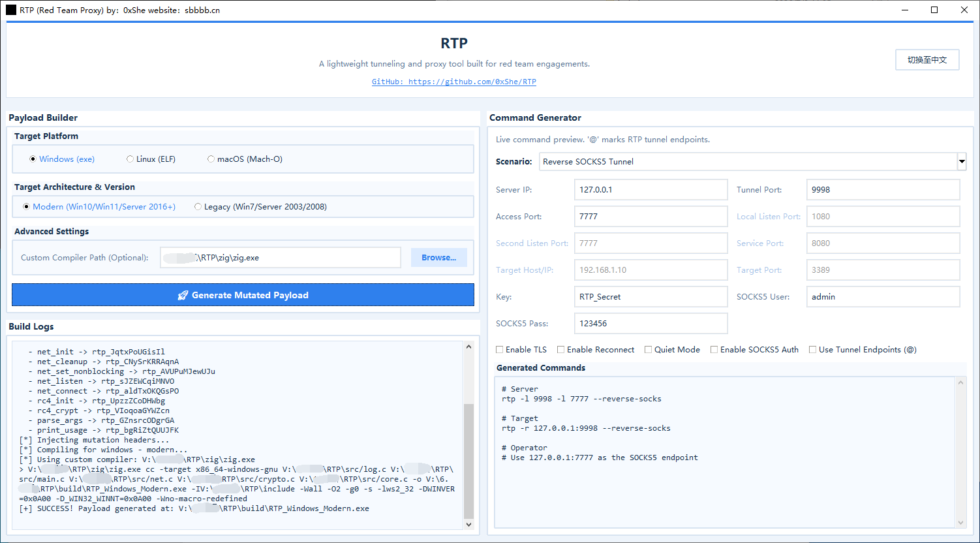This screenshot has height=543, width=980.
Task: Click the Key input field
Action: (651, 297)
